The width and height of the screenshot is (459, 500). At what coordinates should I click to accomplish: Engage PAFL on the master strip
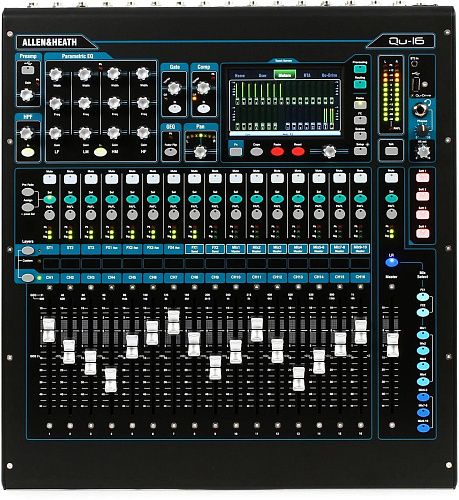pyautogui.click(x=391, y=214)
